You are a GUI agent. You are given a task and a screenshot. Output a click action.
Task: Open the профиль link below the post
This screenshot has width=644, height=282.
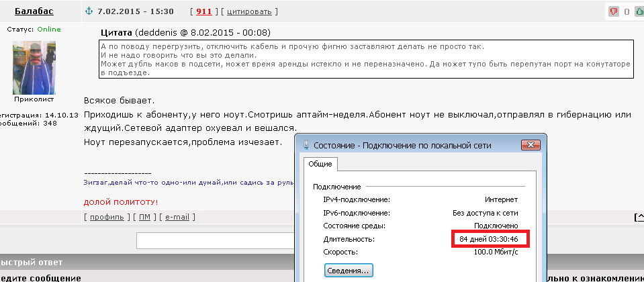[107, 217]
